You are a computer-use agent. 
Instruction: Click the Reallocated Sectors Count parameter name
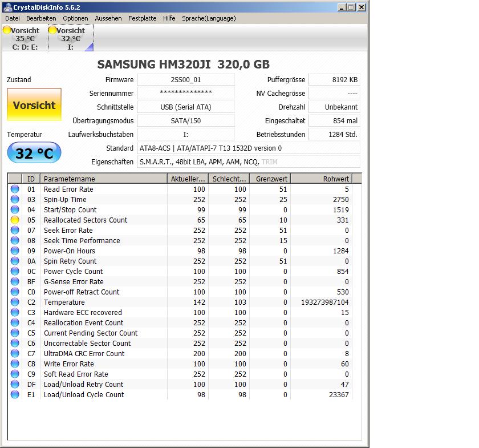point(86,220)
